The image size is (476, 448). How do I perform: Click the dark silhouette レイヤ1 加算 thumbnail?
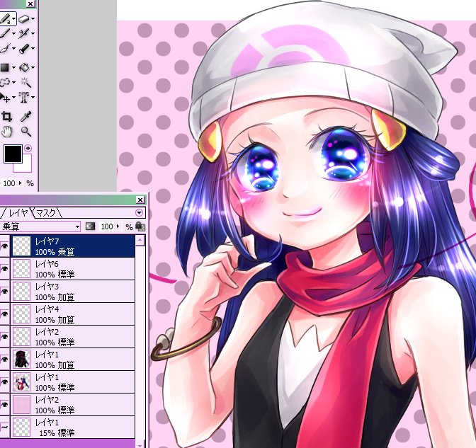point(21,360)
